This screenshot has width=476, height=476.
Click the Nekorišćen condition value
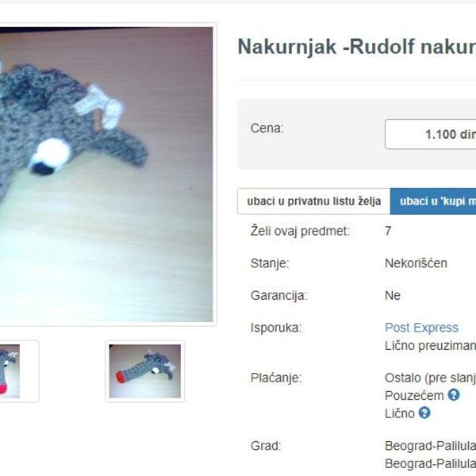(x=416, y=263)
